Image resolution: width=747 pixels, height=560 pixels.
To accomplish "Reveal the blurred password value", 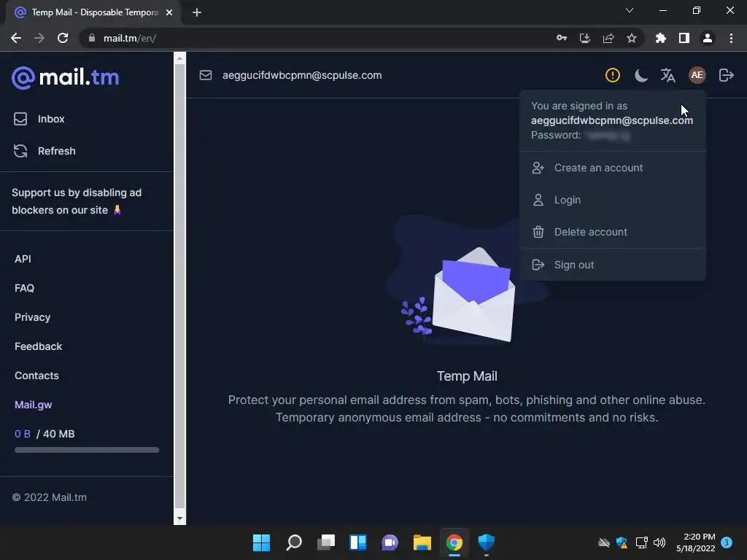I will pyautogui.click(x=608, y=136).
